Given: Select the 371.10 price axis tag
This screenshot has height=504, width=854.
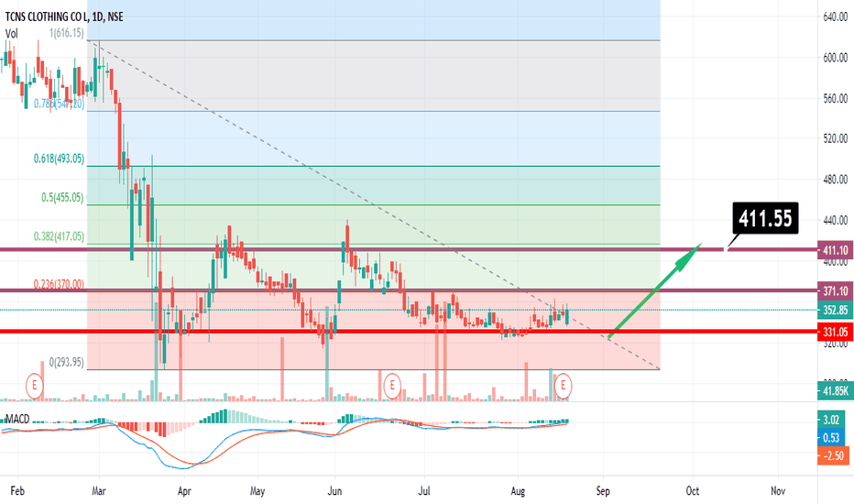Looking at the screenshot, I should (x=835, y=291).
